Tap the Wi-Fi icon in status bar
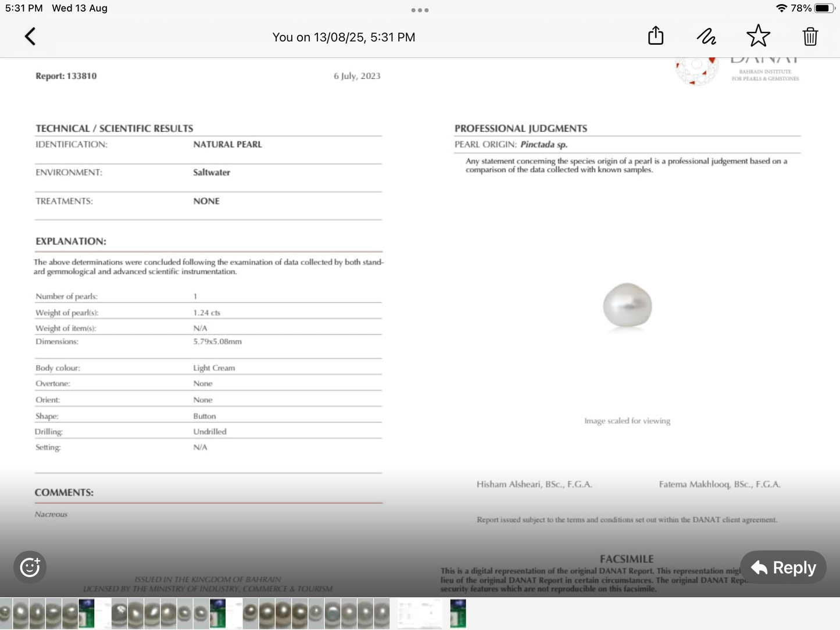Viewport: 840px width, 630px height. pyautogui.click(x=783, y=8)
